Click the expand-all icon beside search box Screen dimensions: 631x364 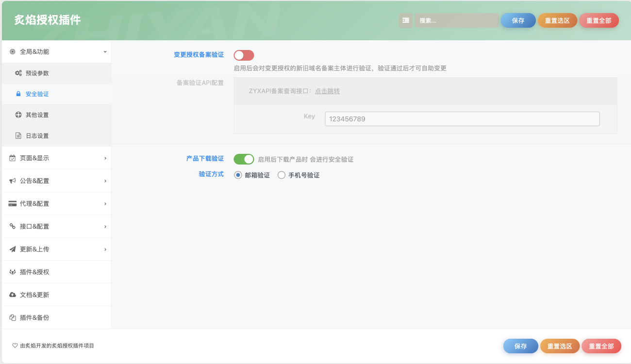point(406,20)
